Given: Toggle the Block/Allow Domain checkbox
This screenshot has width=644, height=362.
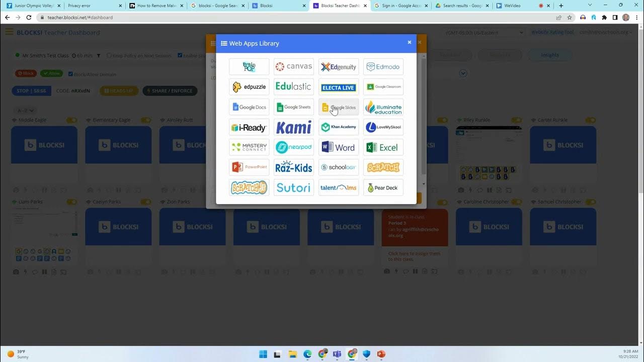Looking at the screenshot, I should pyautogui.click(x=70, y=74).
